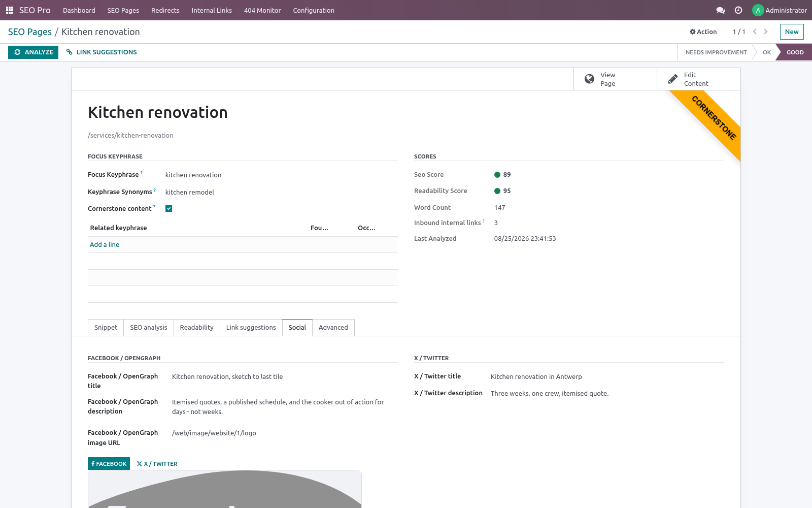The height and width of the screenshot is (508, 812).
Task: Set status to Needs Improvement
Action: [716, 52]
